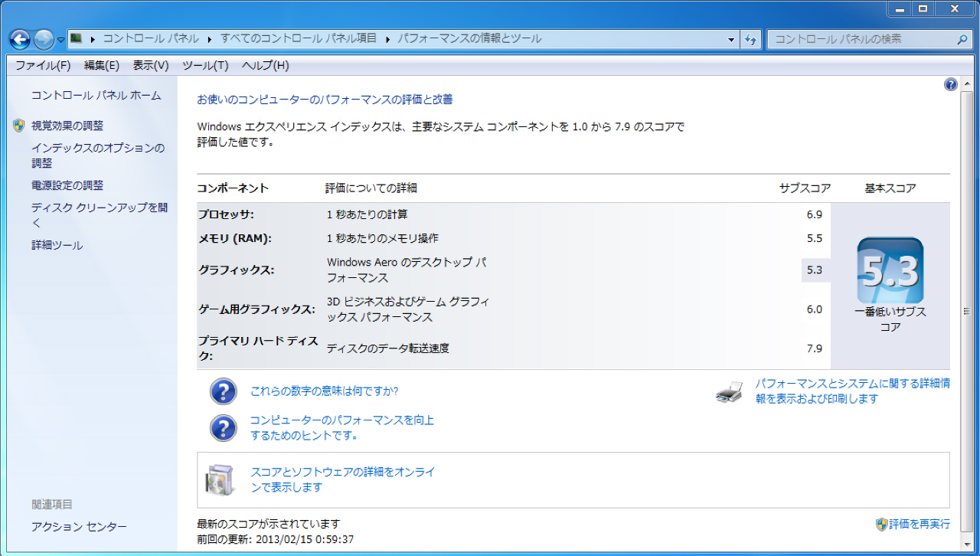Open the ファイル(F) menu
The height and width of the screenshot is (556, 980).
click(x=43, y=65)
